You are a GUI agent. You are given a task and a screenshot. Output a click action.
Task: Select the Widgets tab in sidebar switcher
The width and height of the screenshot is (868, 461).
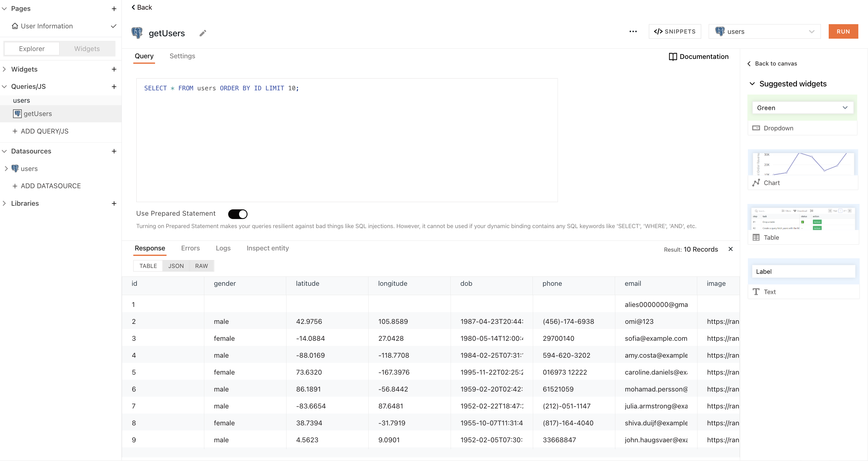[x=87, y=49]
